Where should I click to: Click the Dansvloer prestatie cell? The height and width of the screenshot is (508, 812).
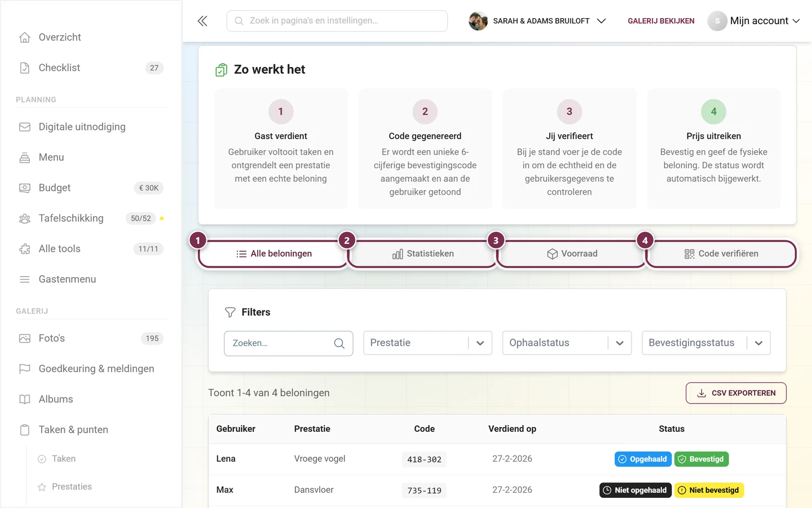tap(314, 490)
